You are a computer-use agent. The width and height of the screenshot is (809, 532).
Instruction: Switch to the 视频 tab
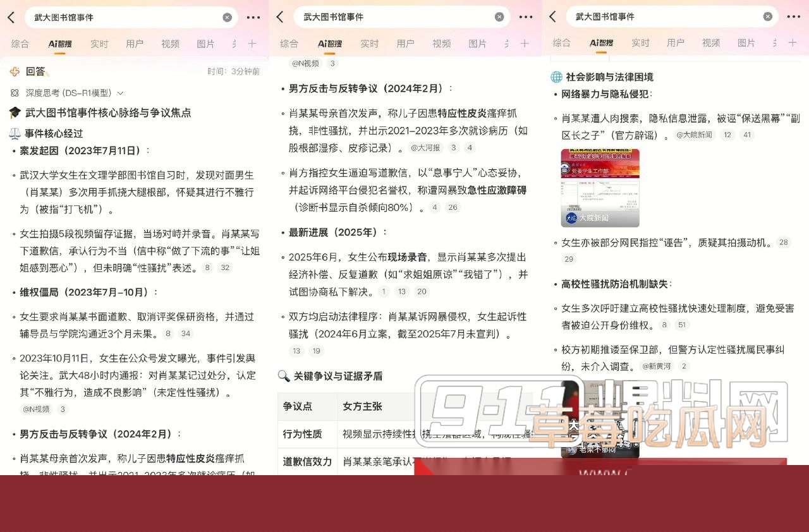(x=170, y=44)
